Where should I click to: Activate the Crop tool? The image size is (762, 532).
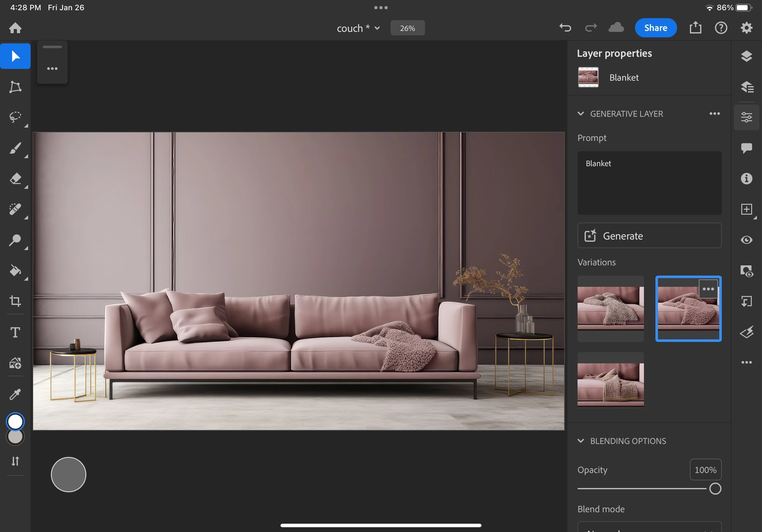click(x=15, y=301)
